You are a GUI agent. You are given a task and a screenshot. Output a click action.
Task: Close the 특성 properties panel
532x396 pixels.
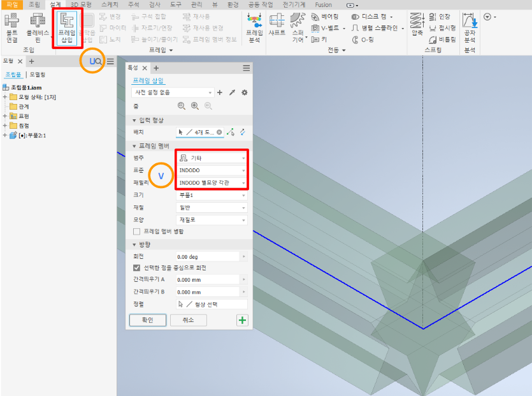(145, 68)
